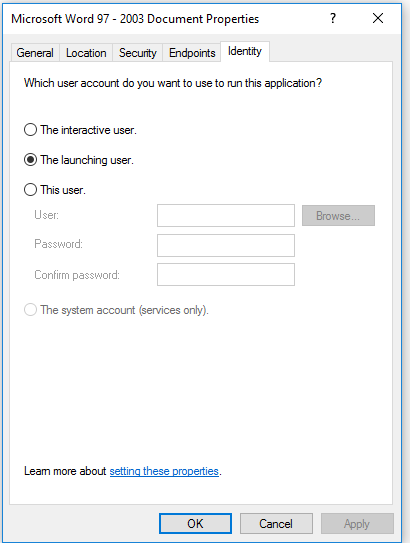
Task: Click the dialog title bar text
Action: (135, 19)
